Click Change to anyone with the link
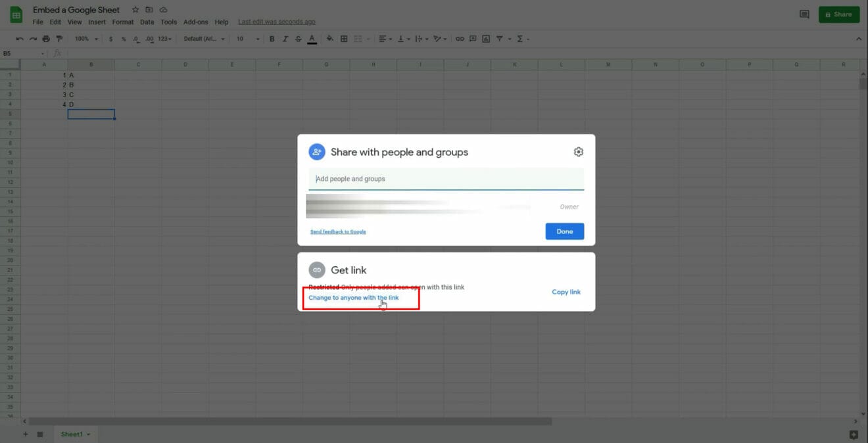This screenshot has height=443, width=868. 354,297
